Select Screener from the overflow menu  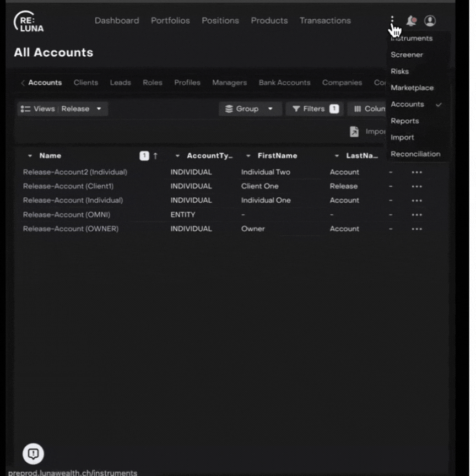(x=407, y=55)
